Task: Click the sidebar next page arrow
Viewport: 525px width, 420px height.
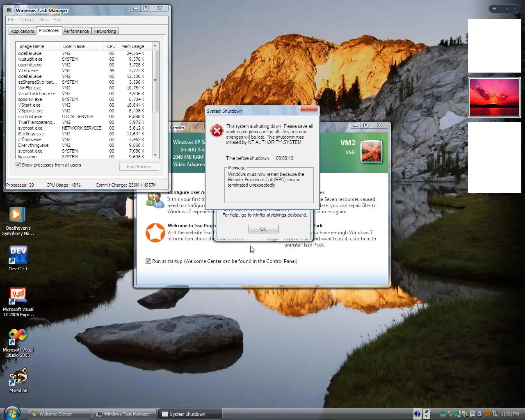Action: 515,9
